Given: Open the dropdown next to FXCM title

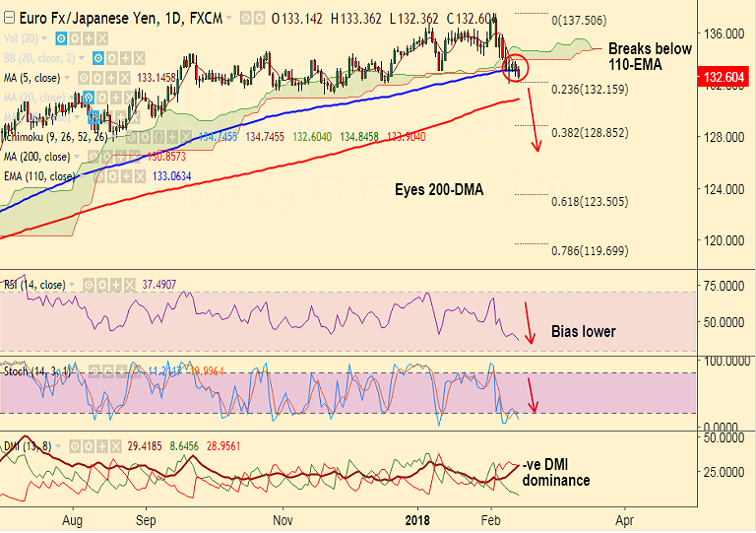Looking at the screenshot, I should point(229,19).
